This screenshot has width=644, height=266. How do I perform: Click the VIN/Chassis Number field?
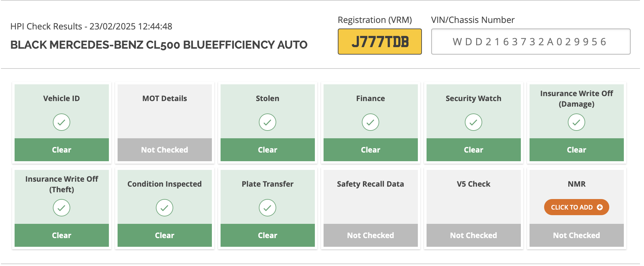coord(531,42)
